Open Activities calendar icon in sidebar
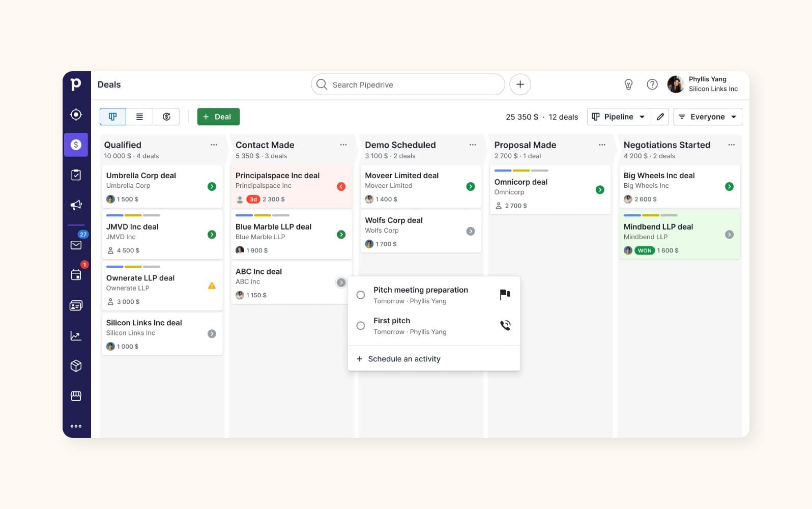812x509 pixels. point(76,275)
